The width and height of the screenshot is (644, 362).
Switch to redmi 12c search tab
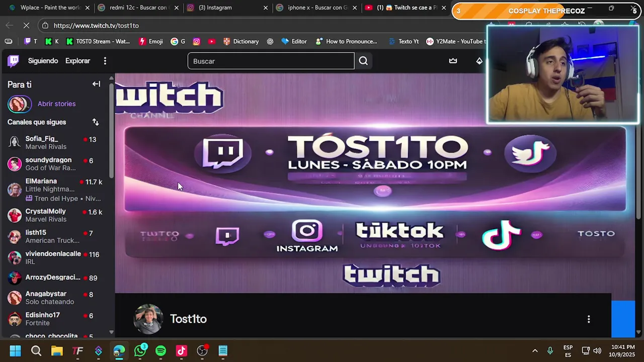point(138,8)
